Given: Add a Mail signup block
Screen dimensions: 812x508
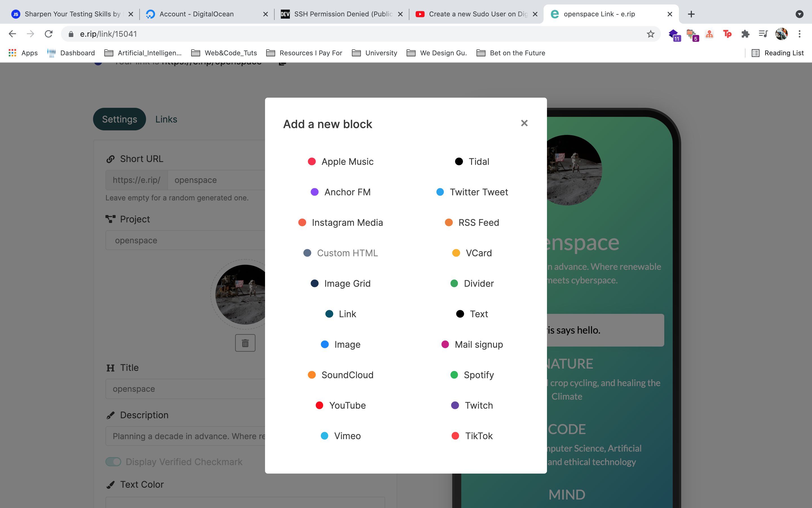Looking at the screenshot, I should tap(472, 344).
